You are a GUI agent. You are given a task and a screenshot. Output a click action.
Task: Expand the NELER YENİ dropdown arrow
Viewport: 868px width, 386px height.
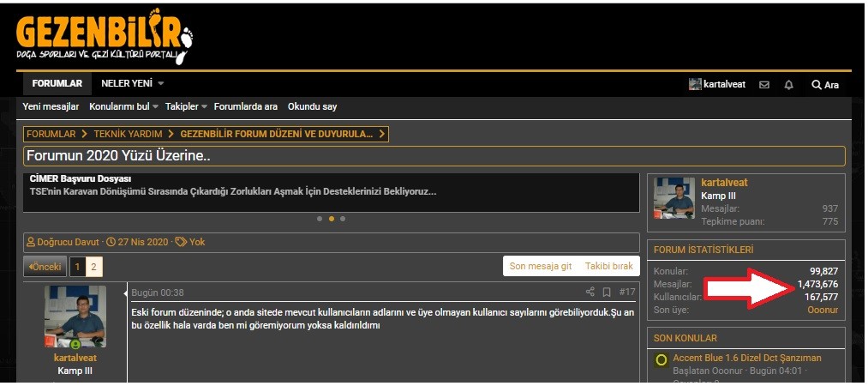(160, 84)
